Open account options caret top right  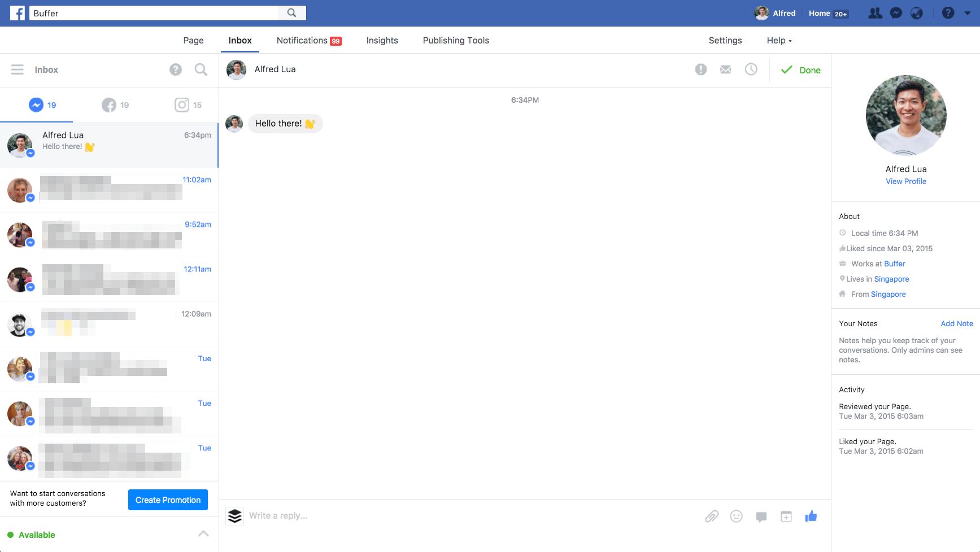[x=968, y=12]
